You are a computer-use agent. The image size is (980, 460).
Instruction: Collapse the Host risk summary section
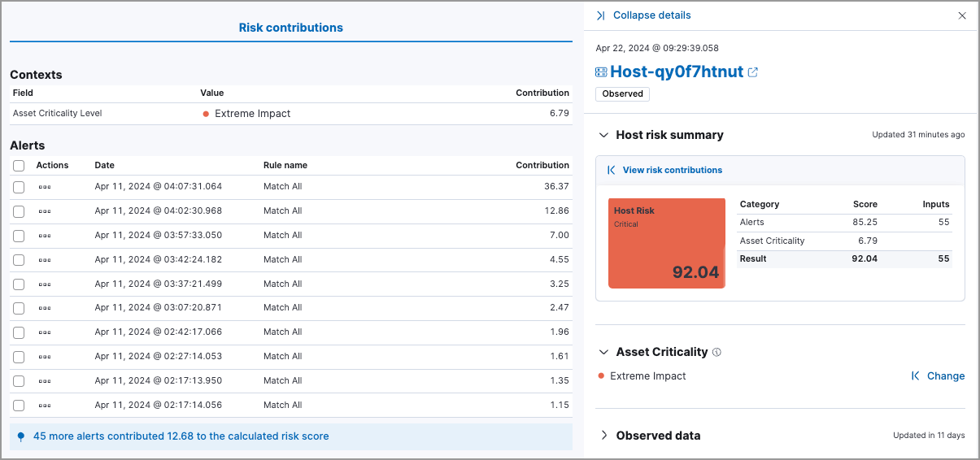pos(603,135)
